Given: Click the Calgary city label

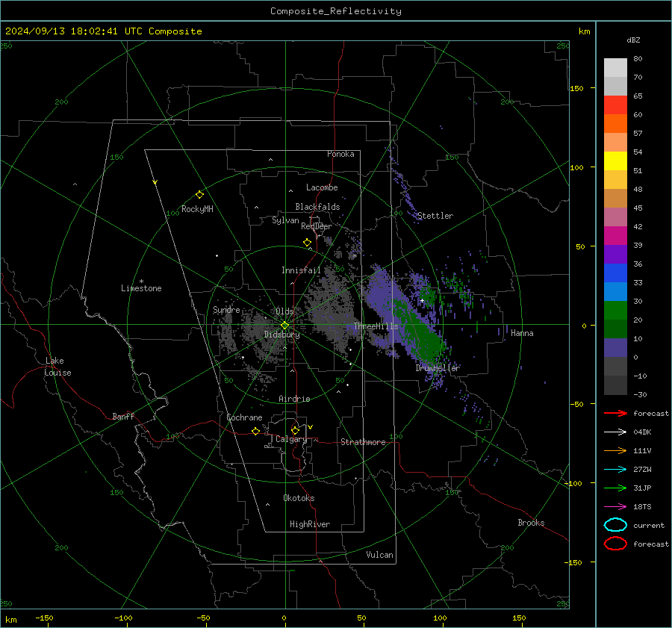Looking at the screenshot, I should (291, 439).
